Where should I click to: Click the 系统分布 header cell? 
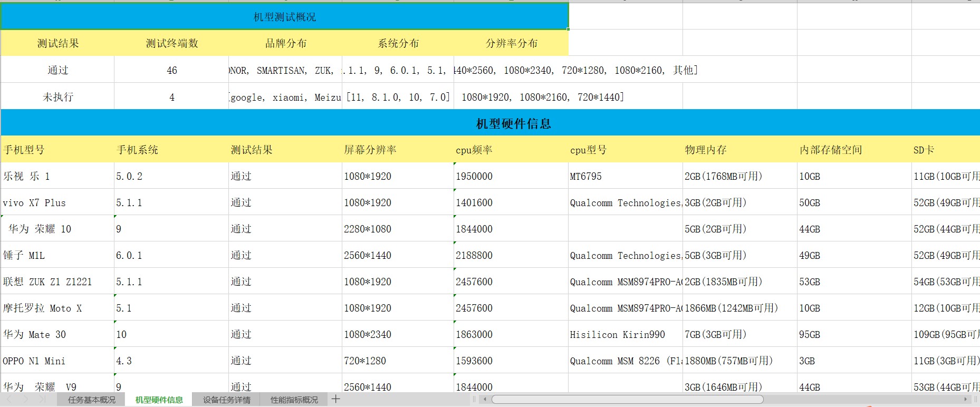coord(398,43)
